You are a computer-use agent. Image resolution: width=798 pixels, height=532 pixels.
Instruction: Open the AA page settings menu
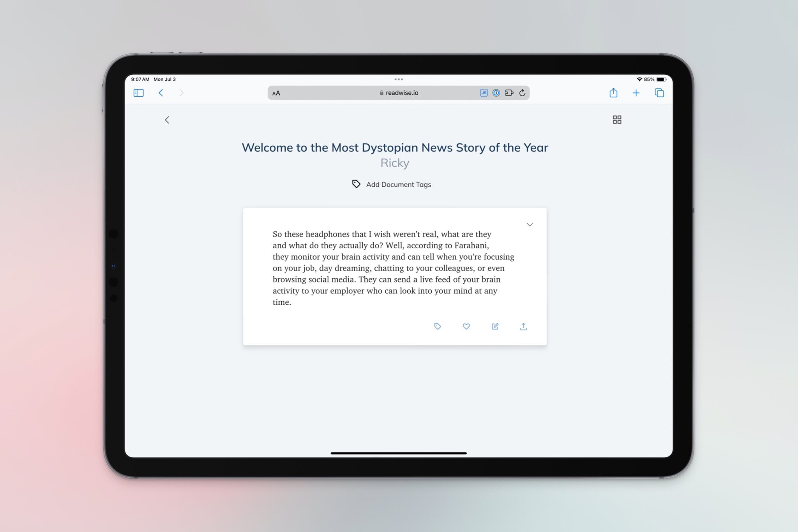coord(276,93)
